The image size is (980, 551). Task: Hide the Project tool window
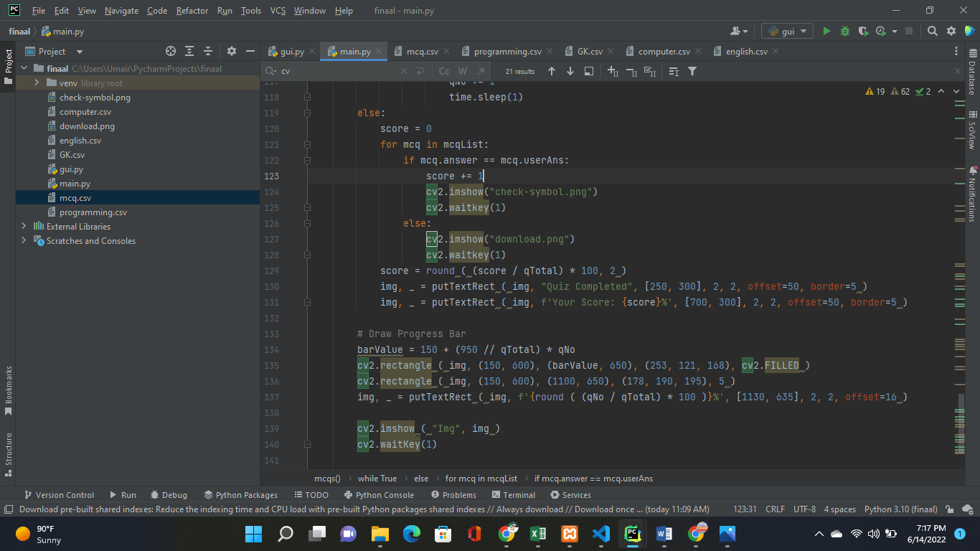point(250,51)
